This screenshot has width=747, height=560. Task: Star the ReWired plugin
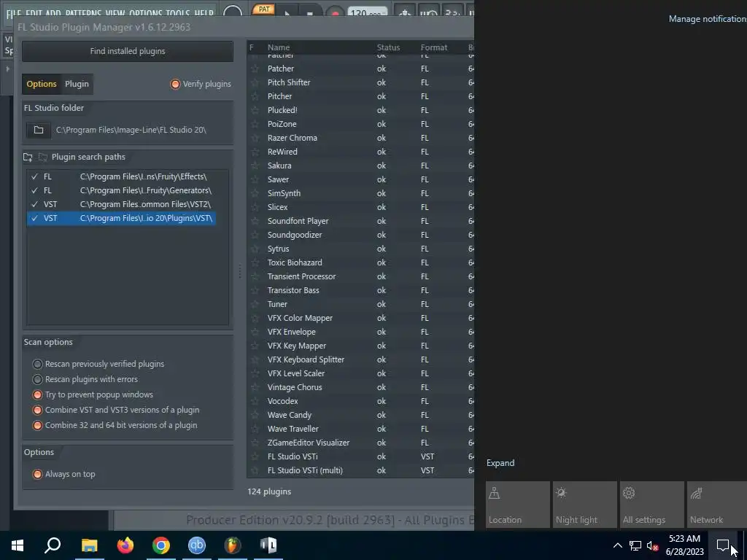coord(255,152)
